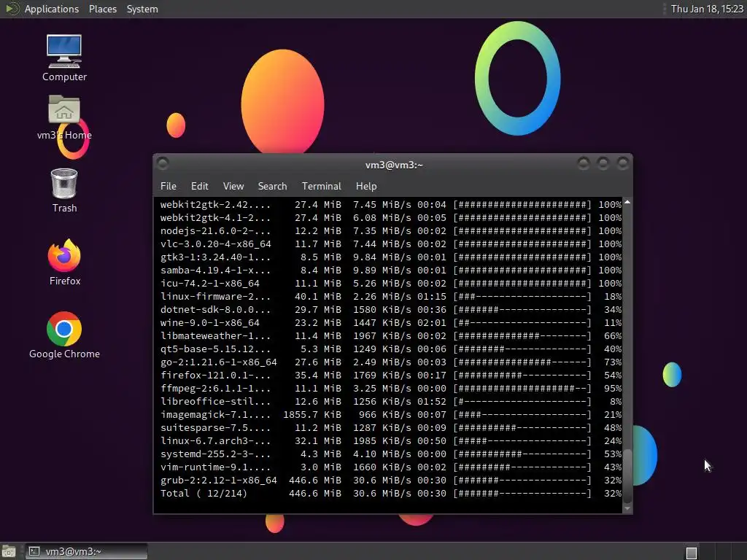Click the text "samba-4.19.4-1-x...."
Image resolution: width=747 pixels, height=560 pixels.
coord(215,271)
